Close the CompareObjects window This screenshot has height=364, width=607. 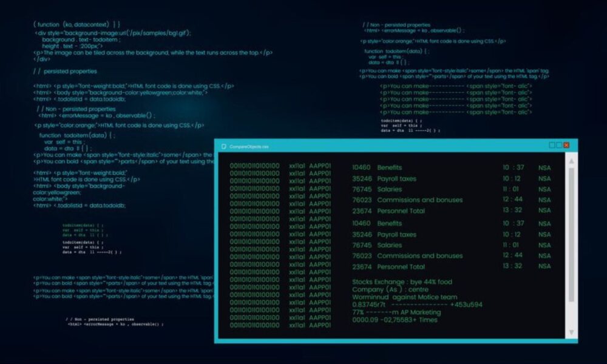coord(566,146)
